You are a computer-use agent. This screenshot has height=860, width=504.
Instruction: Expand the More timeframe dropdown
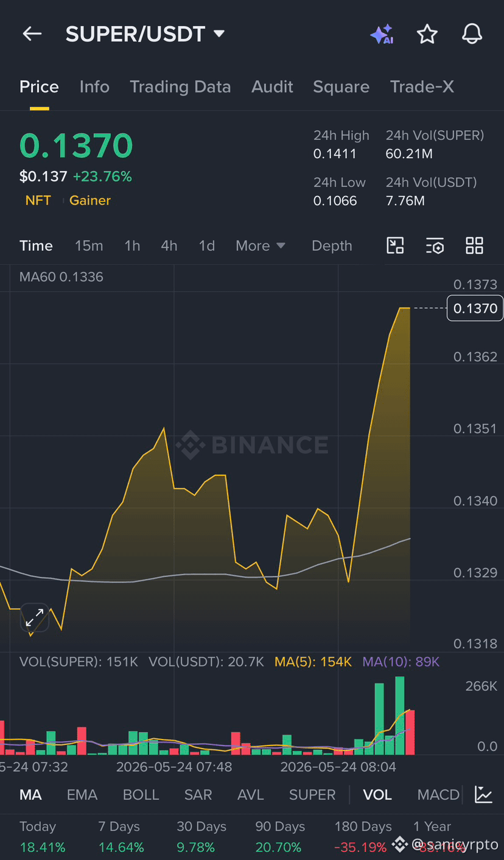coord(261,246)
